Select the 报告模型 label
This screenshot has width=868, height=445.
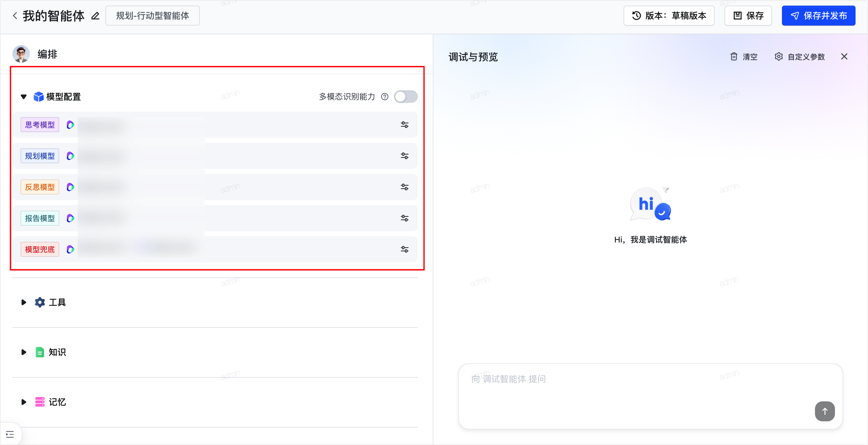tap(40, 218)
